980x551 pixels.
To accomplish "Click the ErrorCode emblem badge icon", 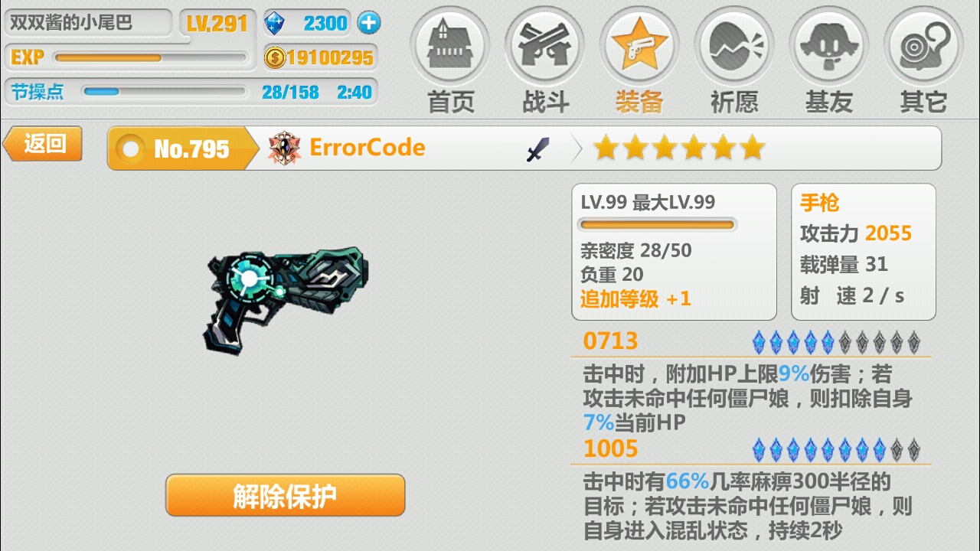I will (x=284, y=148).
